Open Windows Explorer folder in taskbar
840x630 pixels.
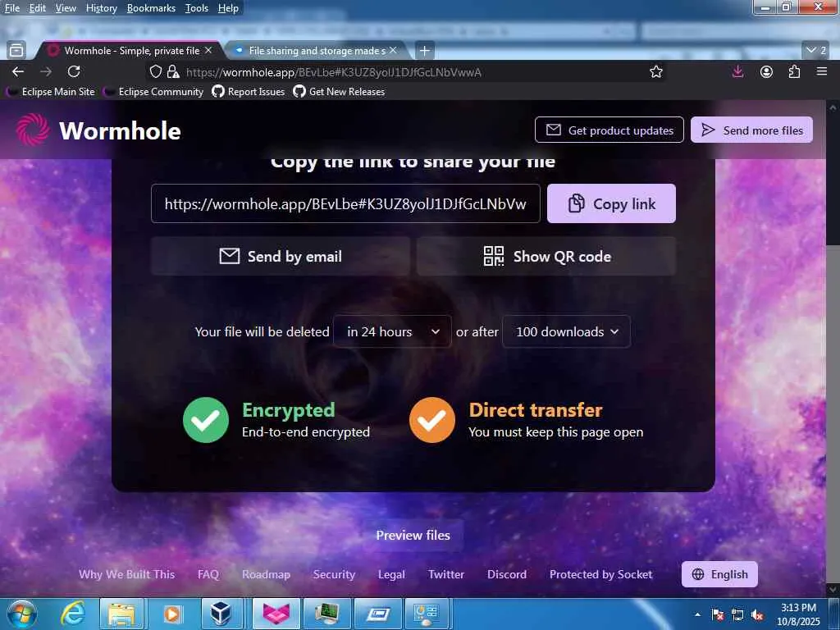[122, 614]
